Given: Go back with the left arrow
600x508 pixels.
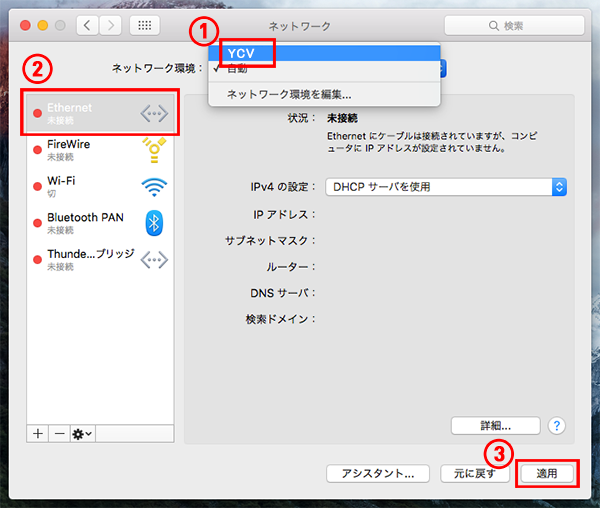Looking at the screenshot, I should (87, 26).
